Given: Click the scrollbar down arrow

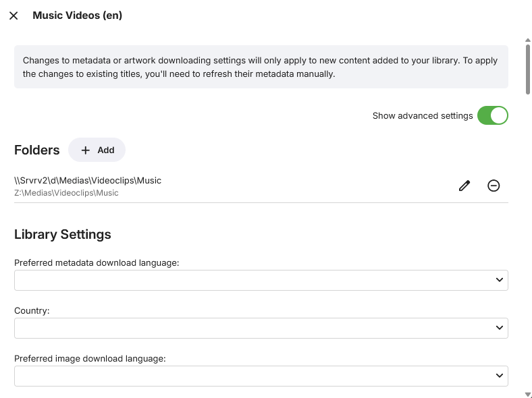Looking at the screenshot, I should (x=527, y=394).
